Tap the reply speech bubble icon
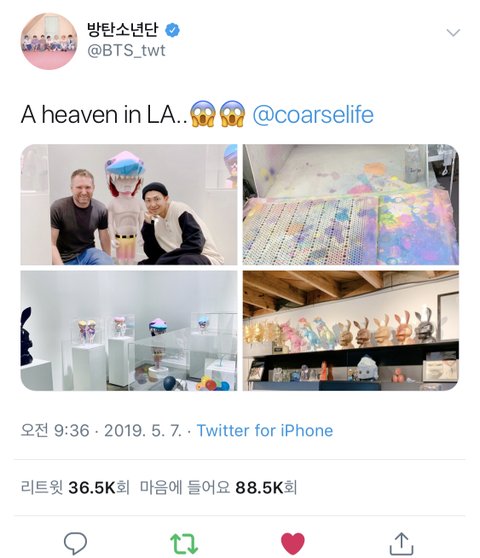Image resolution: width=480 pixels, height=558 pixels. coord(75,543)
